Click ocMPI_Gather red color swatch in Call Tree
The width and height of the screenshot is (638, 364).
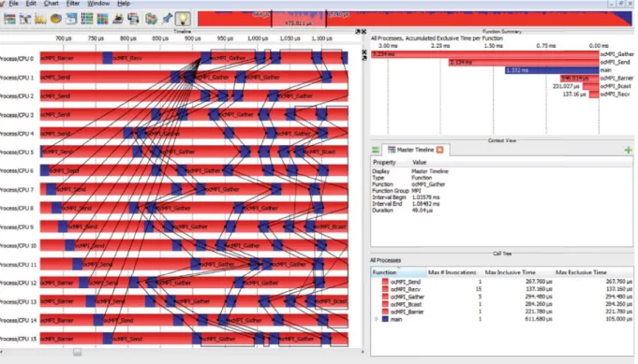(x=385, y=297)
